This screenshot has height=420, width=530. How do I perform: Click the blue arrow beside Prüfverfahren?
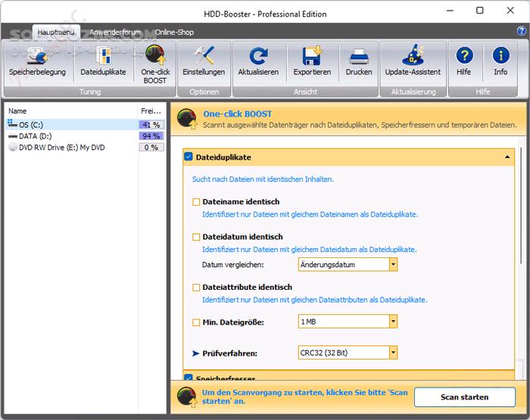(x=195, y=353)
